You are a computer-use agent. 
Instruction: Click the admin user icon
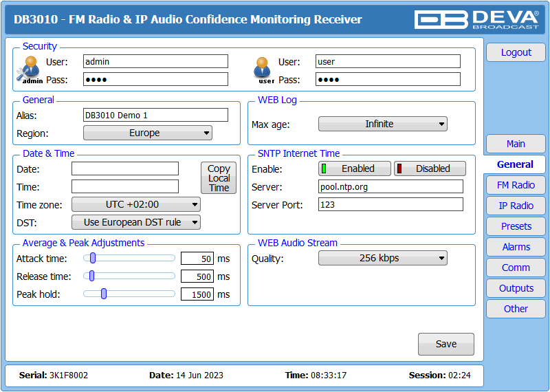[30, 70]
